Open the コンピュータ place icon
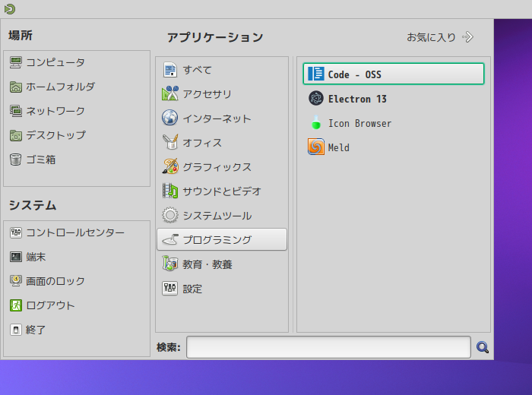Screen dimensions: 532x395 click(16, 62)
